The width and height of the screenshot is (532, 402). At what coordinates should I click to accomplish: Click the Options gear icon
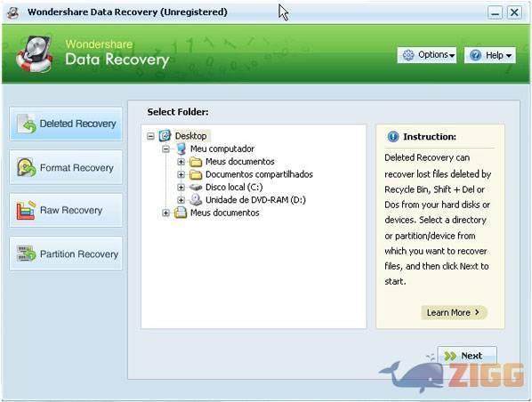coord(408,55)
